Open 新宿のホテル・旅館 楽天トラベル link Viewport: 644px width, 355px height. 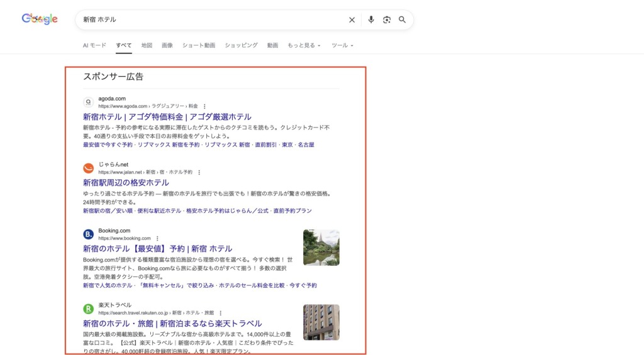172,324
